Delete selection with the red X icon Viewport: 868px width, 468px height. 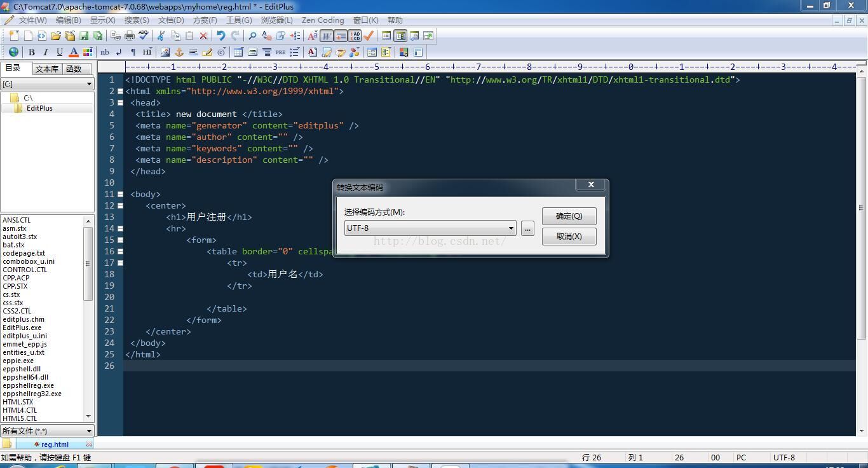pyautogui.click(x=203, y=36)
